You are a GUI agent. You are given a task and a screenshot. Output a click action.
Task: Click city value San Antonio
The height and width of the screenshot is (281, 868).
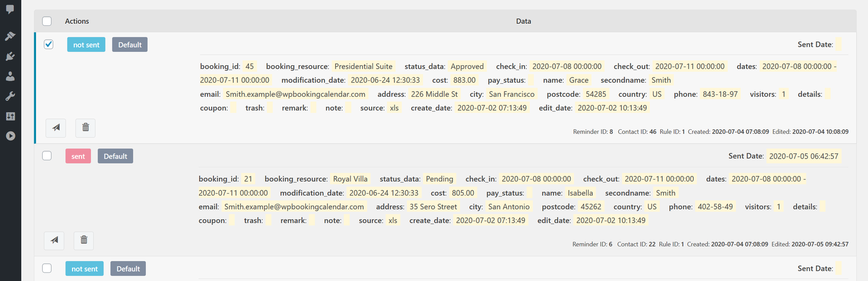[508, 206]
